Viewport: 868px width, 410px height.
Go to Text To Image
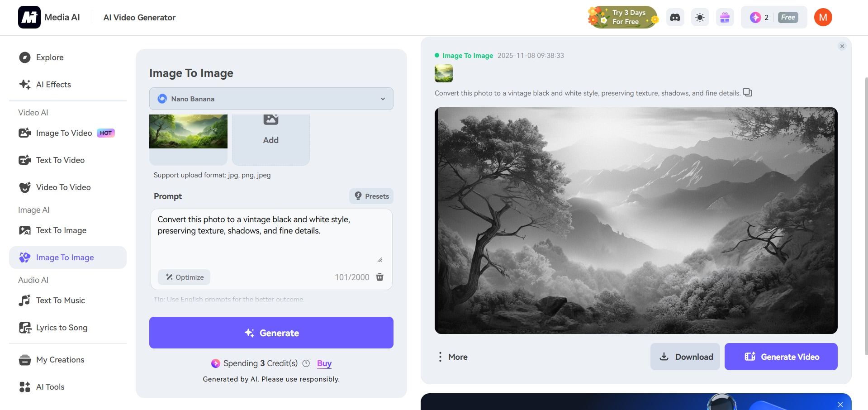(x=68, y=230)
